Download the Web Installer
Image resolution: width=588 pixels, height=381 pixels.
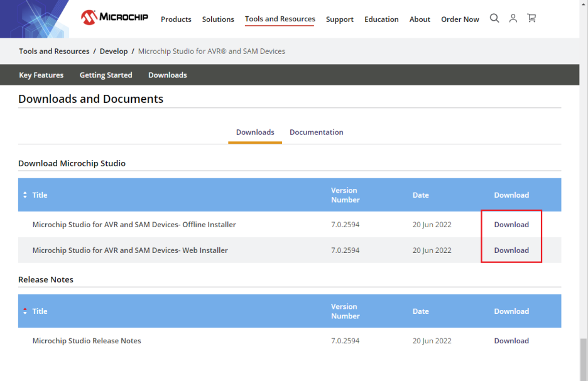(x=511, y=250)
